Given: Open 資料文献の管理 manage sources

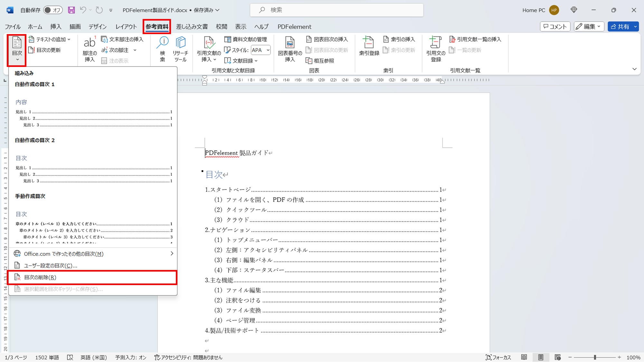Looking at the screenshot, I should tap(246, 39).
